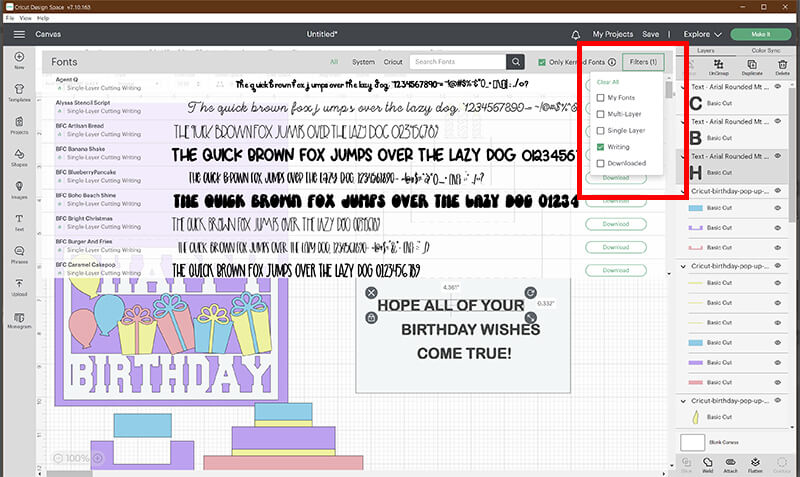The height and width of the screenshot is (477, 800).
Task: Click the Upload icon
Action: click(19, 283)
